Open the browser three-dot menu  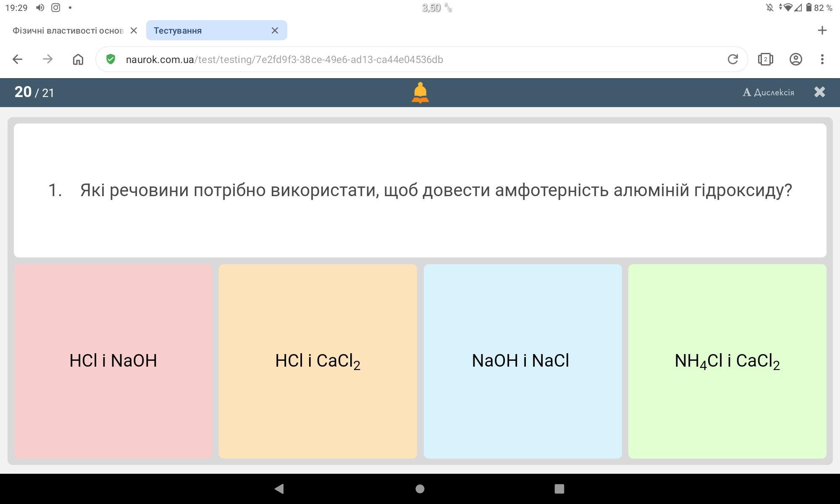pos(822,59)
